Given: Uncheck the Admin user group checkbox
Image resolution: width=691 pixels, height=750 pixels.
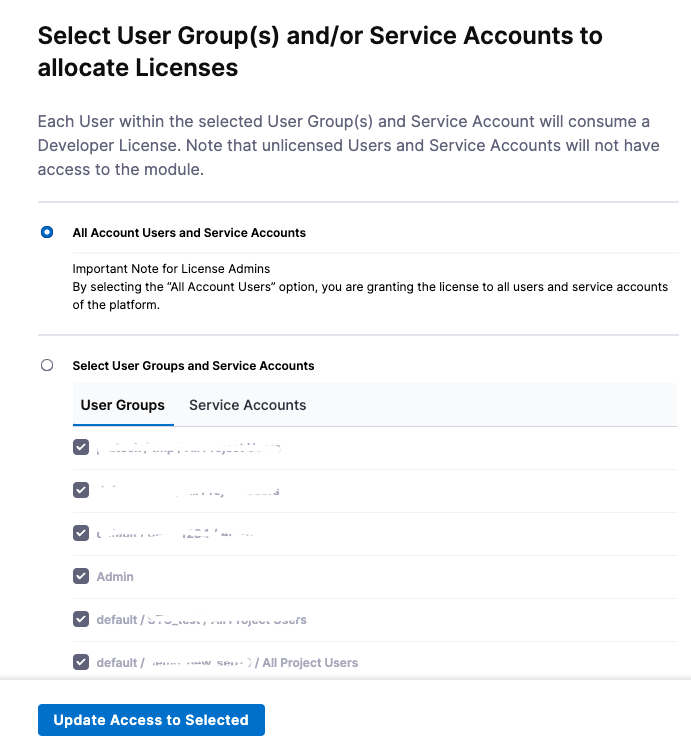Looking at the screenshot, I should click(81, 576).
